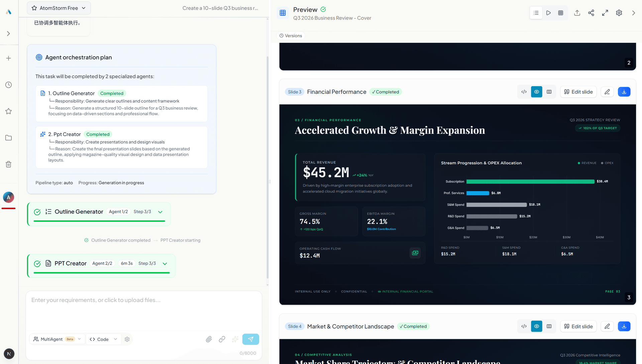The width and height of the screenshot is (642, 364).
Task: Toggle split view for Slide 4
Action: tap(549, 326)
